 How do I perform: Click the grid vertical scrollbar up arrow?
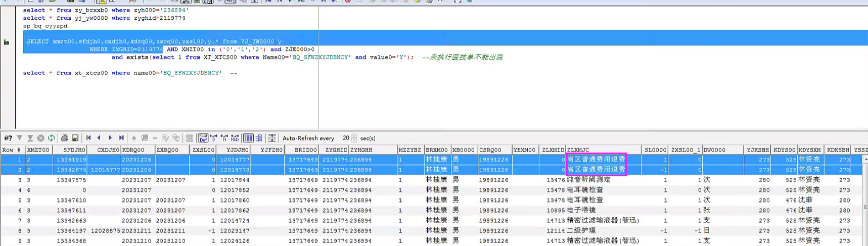pos(865,159)
